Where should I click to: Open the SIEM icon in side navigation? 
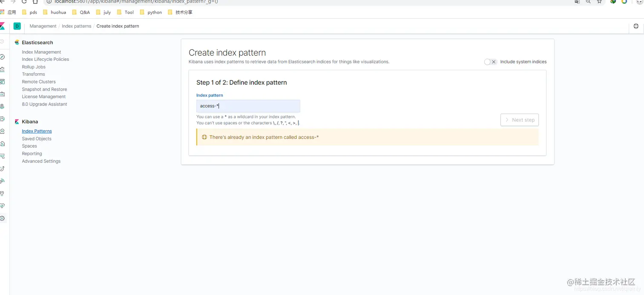pos(2,181)
